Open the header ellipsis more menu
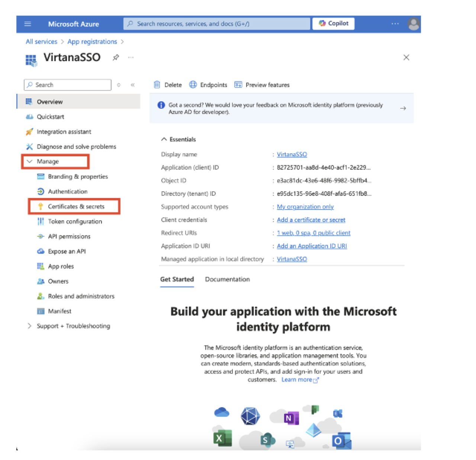The image size is (476, 460). point(395,24)
